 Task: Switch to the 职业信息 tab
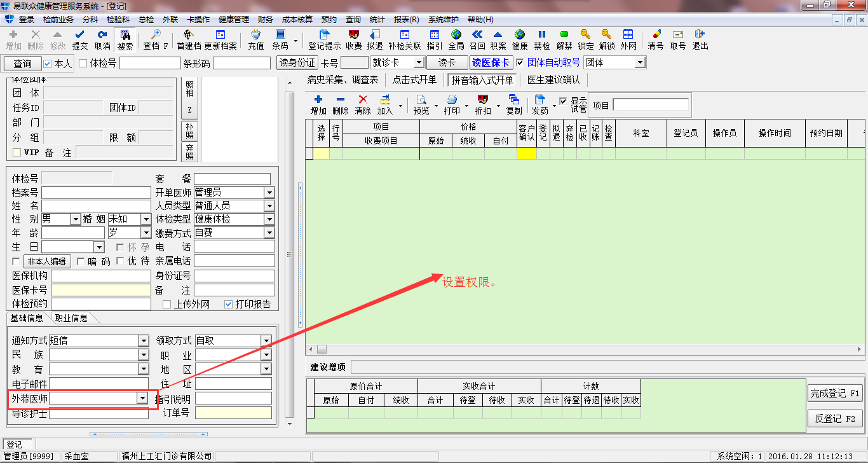click(71, 318)
